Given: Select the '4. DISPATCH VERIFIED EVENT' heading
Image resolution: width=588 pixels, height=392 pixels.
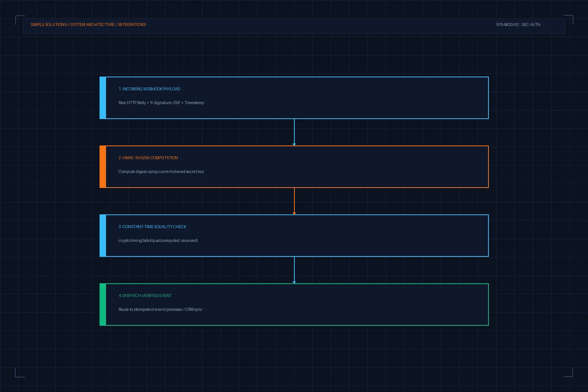Looking at the screenshot, I should [145, 296].
